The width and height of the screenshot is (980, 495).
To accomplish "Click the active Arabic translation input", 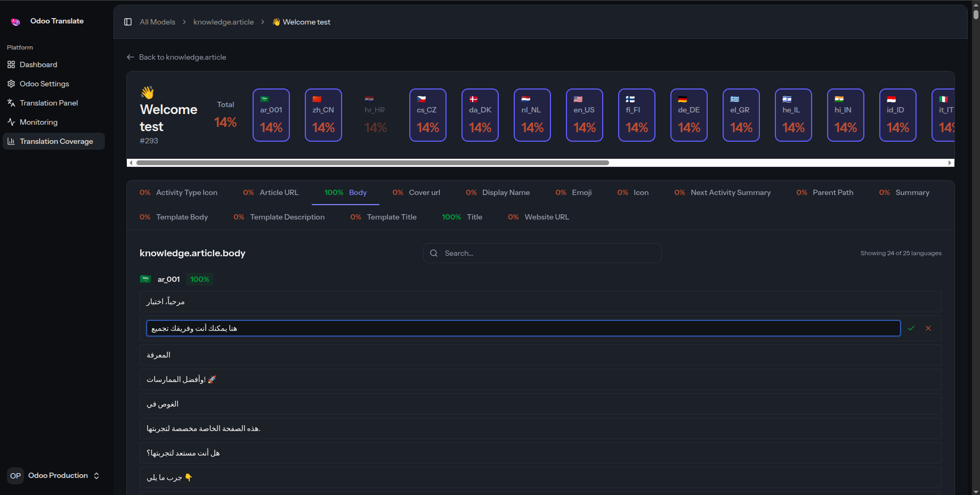I will pos(523,328).
